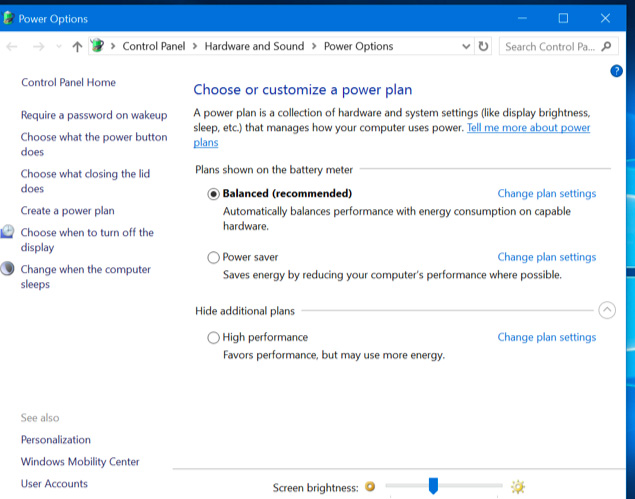The width and height of the screenshot is (635, 499).
Task: Open the recent locations dropdown arrow
Action: pos(59,47)
